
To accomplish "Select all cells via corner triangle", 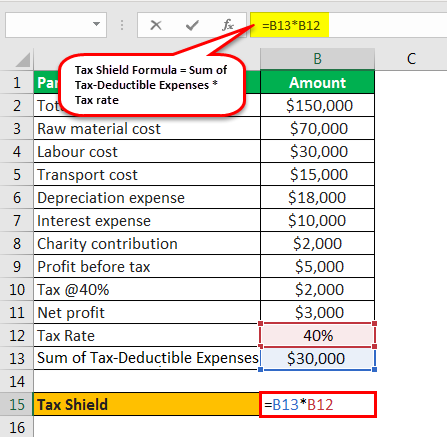I will [x=23, y=60].
